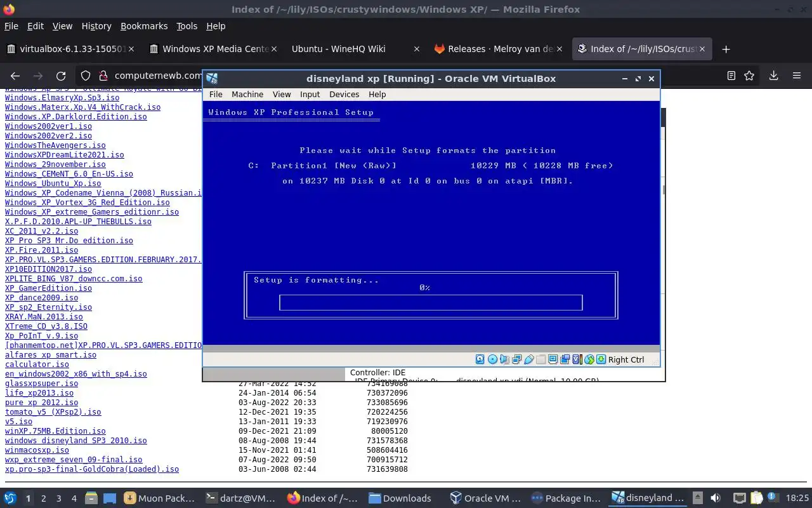Go back using Firefox back arrow
The width and height of the screenshot is (812, 508).
pos(15,76)
